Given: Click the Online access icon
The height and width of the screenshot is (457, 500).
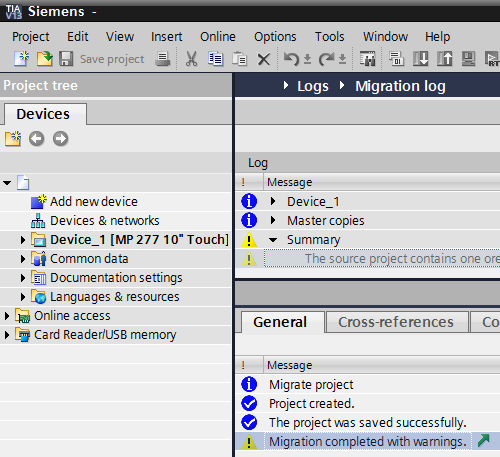Looking at the screenshot, I should (22, 316).
